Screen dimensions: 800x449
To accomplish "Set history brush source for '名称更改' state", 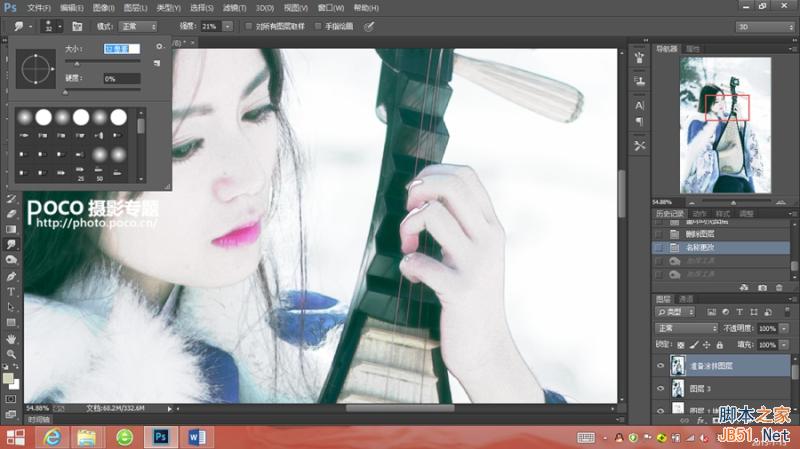I will pyautogui.click(x=659, y=247).
